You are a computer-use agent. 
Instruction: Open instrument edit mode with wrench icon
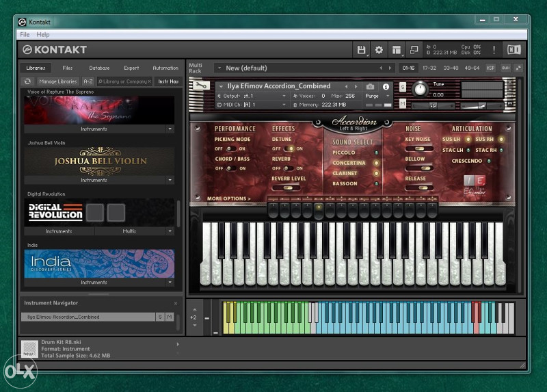tap(201, 85)
